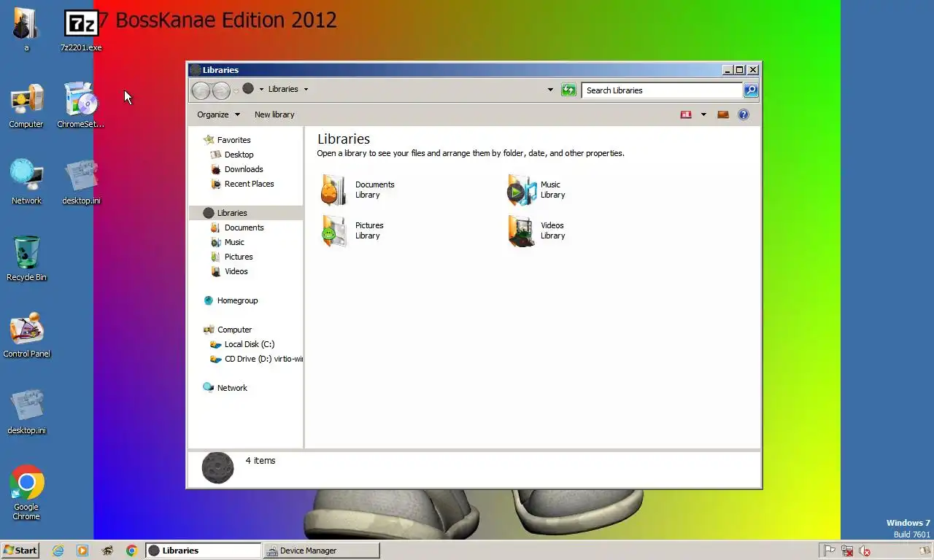Viewport: 934px width, 560px height.
Task: Click New library in the toolbar
Action: tap(274, 114)
